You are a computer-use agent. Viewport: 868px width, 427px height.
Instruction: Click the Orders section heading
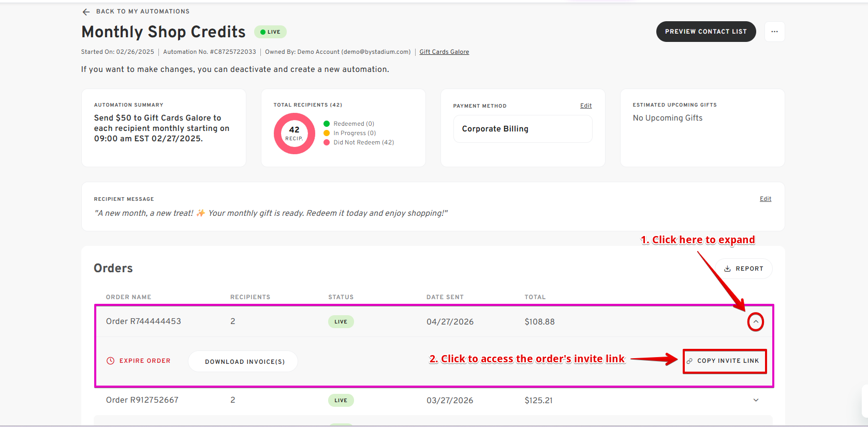point(113,268)
